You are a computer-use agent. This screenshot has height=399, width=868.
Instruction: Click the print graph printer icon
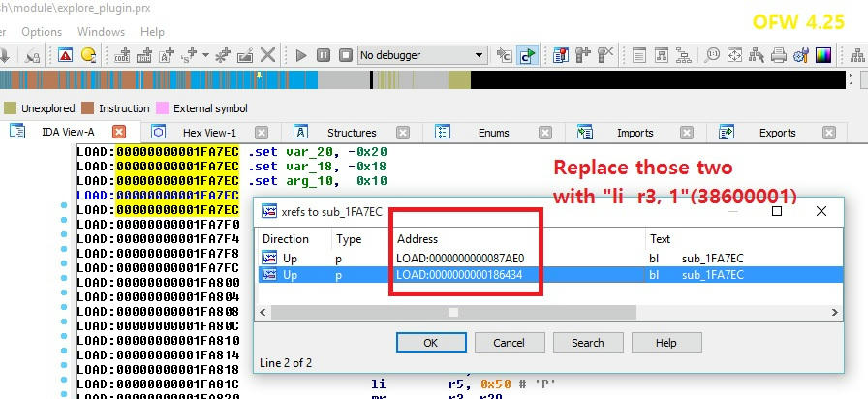779,55
